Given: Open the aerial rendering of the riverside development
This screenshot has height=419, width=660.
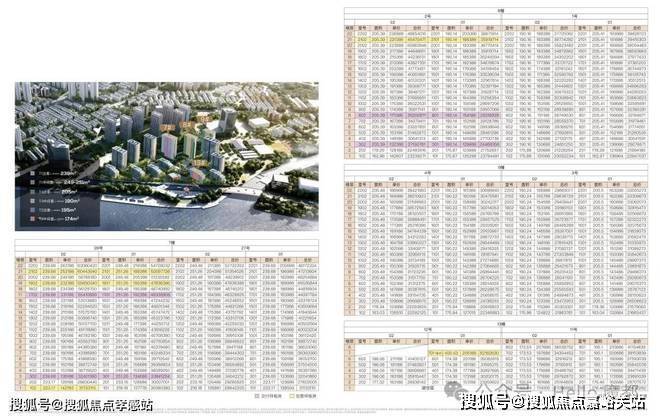Looking at the screenshot, I should [x=167, y=156].
